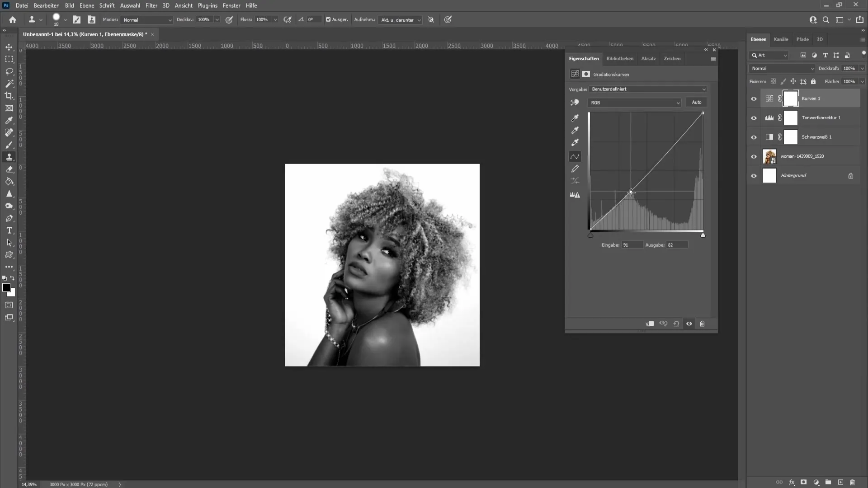Select the Healing Brush tool
Viewport: 868px width, 488px height.
[9, 132]
